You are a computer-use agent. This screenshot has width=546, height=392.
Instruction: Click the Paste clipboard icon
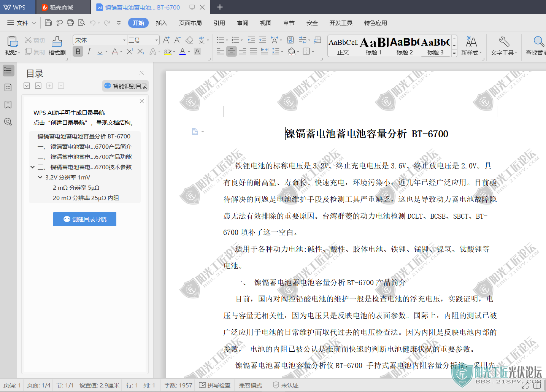[x=13, y=41]
